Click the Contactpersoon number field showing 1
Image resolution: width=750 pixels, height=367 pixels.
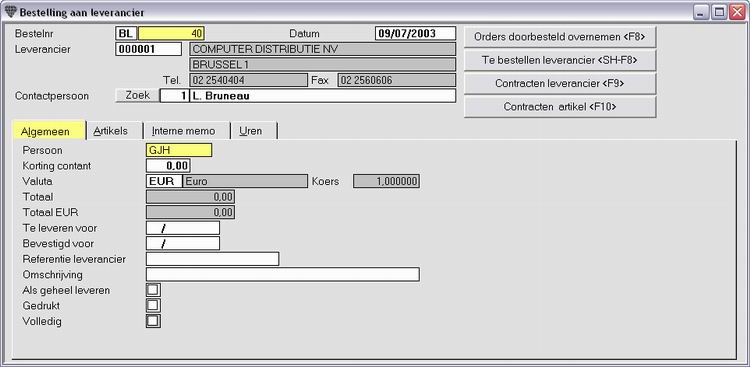tap(174, 96)
